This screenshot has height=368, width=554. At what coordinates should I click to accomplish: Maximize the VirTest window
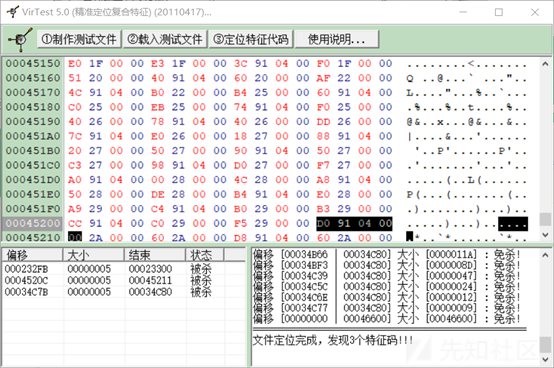point(499,12)
